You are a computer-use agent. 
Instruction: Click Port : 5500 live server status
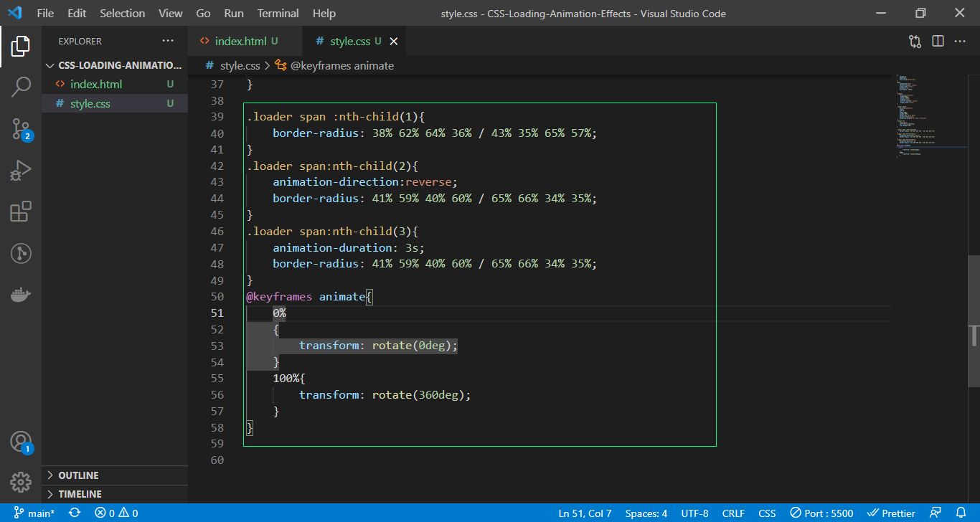(822, 513)
